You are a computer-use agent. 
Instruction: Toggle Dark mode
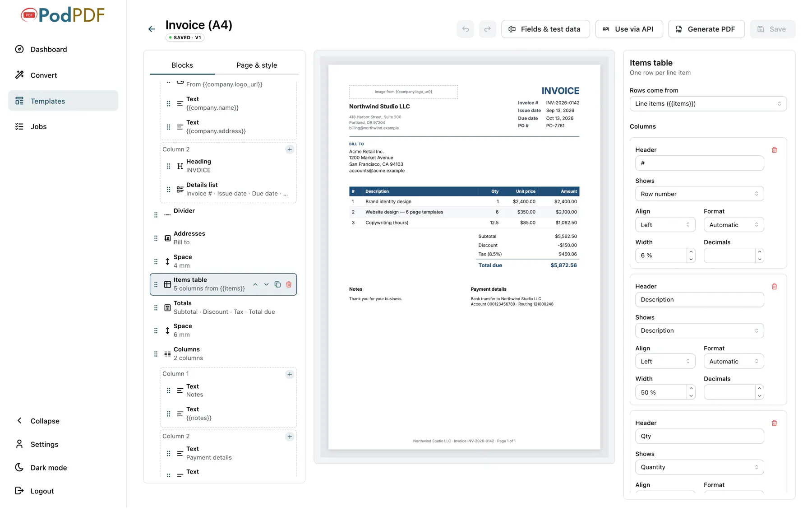tap(63, 468)
